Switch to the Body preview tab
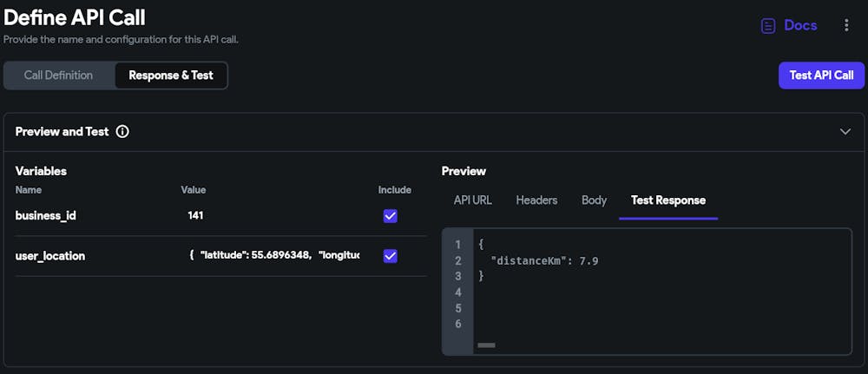868x374 pixels. [x=594, y=200]
